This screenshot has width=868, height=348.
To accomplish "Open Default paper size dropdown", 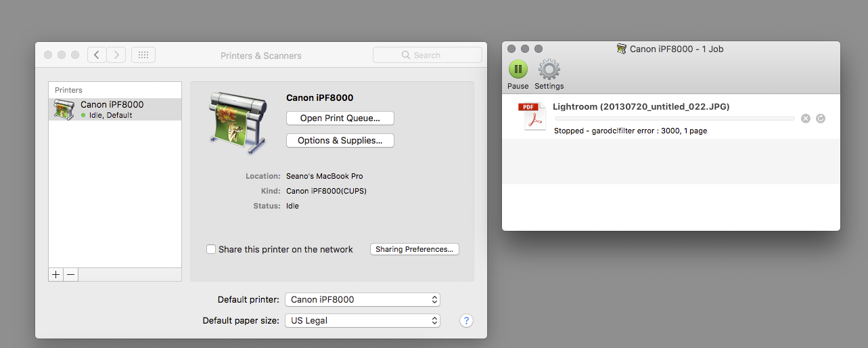I will point(362,320).
